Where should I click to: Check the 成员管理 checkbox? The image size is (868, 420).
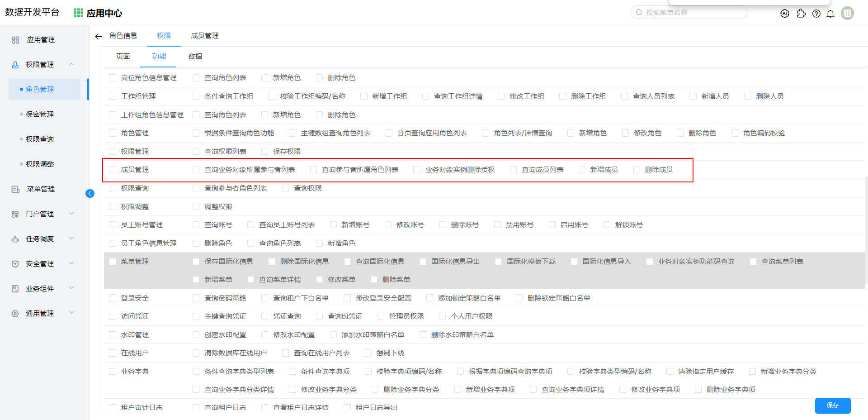(x=113, y=170)
